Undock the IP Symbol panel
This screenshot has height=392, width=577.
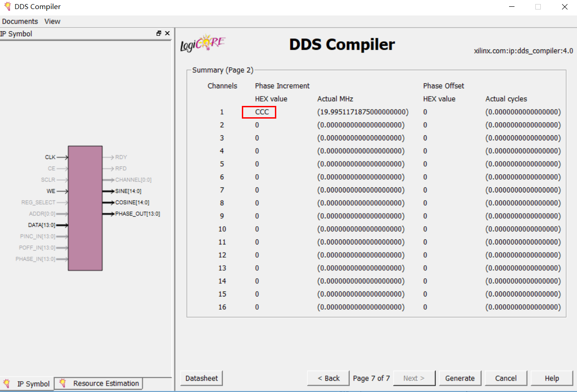tap(158, 33)
